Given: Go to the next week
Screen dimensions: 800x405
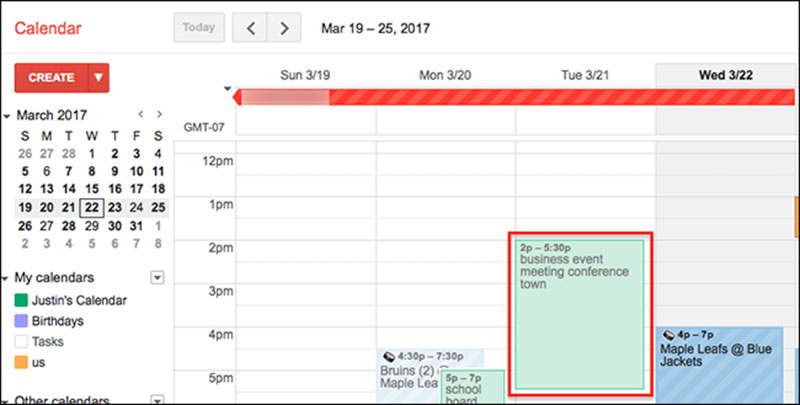Looking at the screenshot, I should 285,28.
